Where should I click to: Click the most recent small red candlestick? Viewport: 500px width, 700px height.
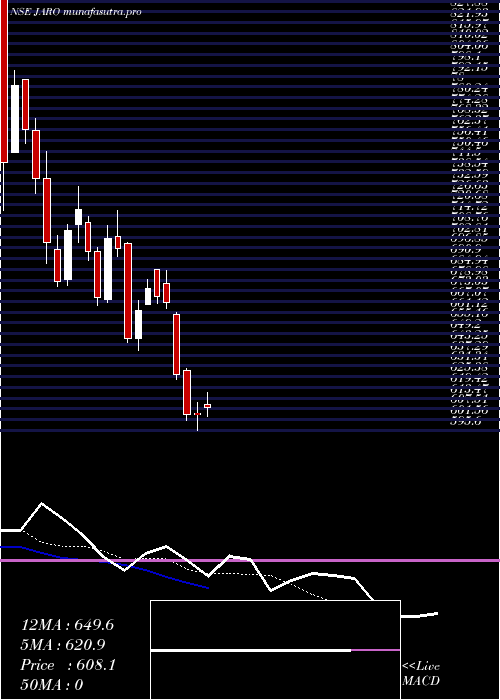click(208, 406)
